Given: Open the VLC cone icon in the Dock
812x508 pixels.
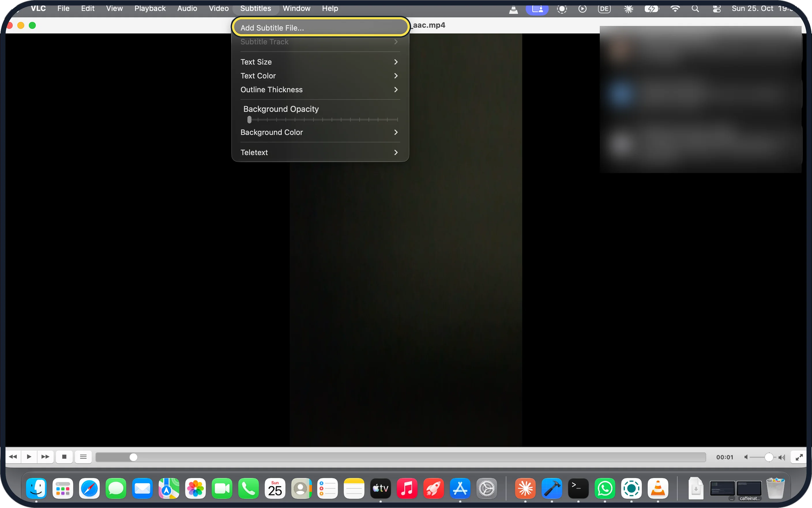Looking at the screenshot, I should point(658,488).
